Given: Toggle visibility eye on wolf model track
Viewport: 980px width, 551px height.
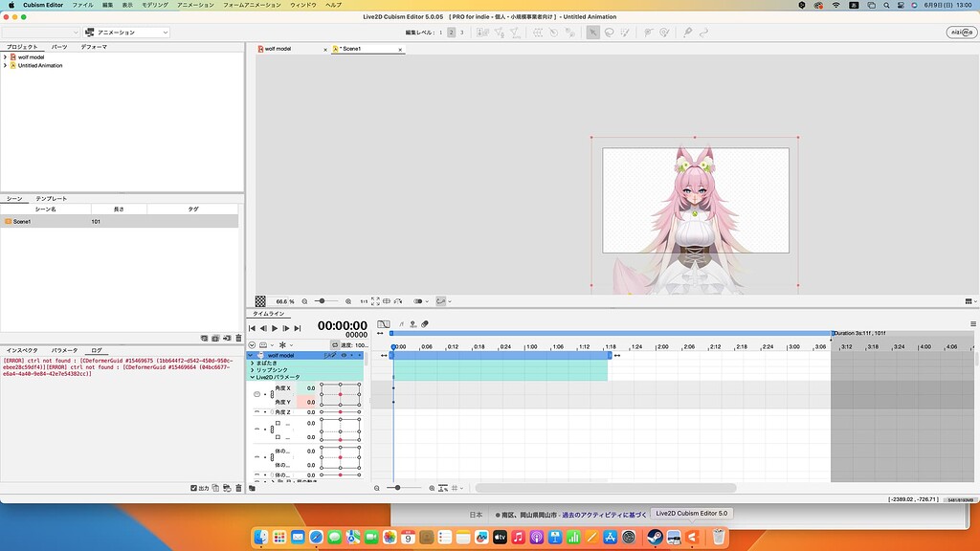Looking at the screenshot, I should click(x=344, y=355).
